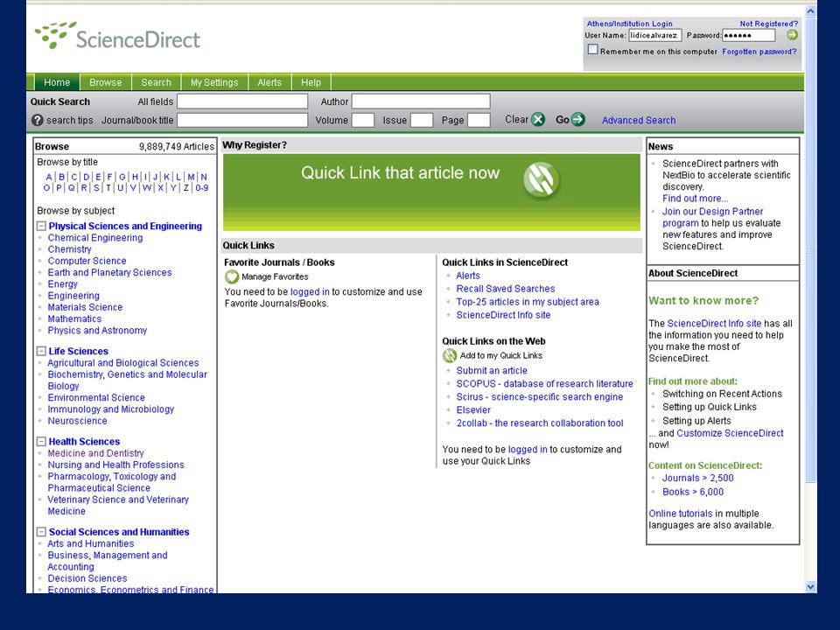Click the Advanced Search link
This screenshot has height=630, width=840.
click(x=639, y=120)
